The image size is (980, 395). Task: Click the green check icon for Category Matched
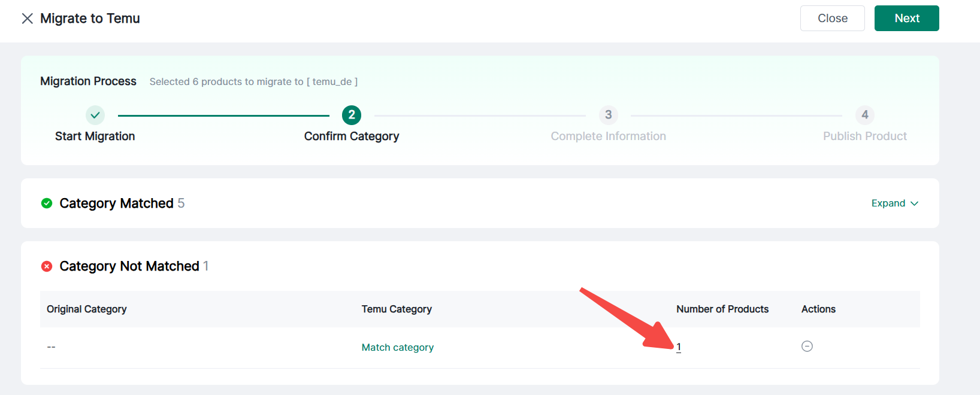pyautogui.click(x=47, y=203)
